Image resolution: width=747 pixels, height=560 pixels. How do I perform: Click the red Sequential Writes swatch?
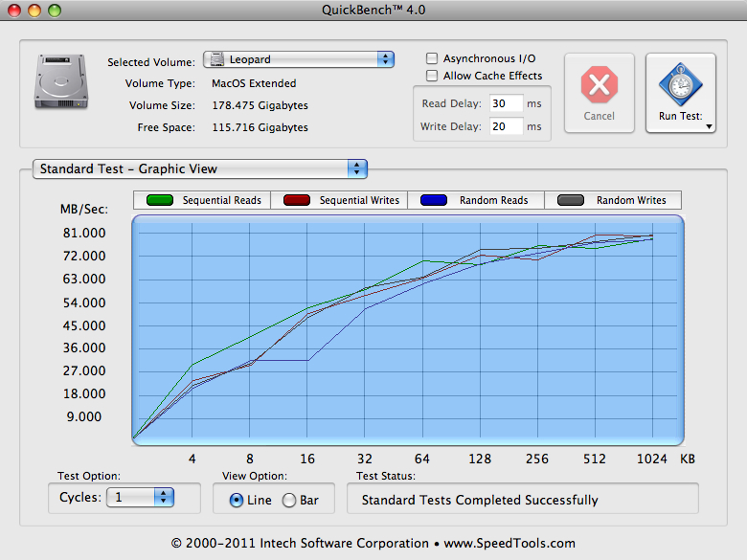click(297, 200)
